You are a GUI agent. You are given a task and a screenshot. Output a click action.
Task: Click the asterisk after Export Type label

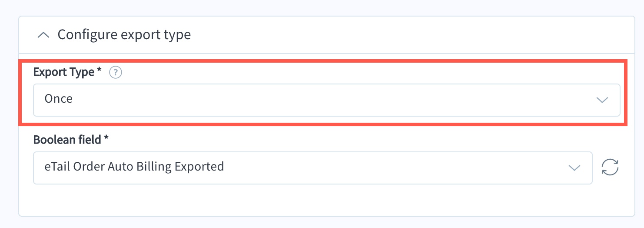point(100,70)
